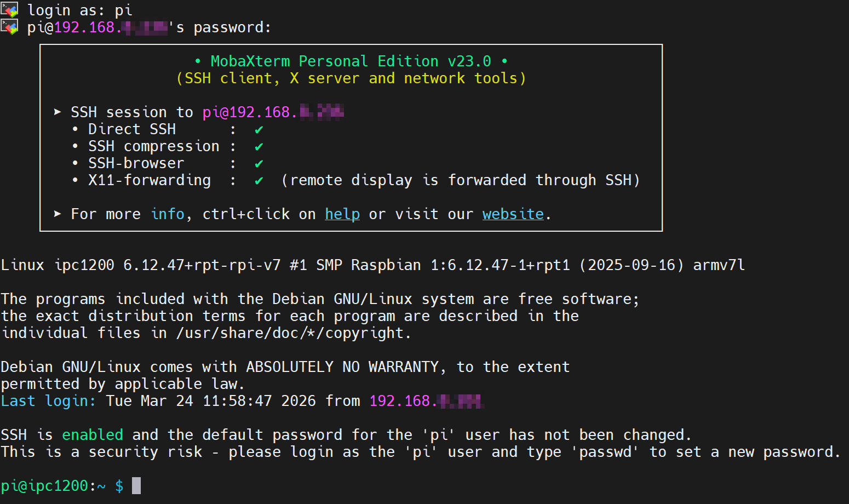Click the '/usr/share/doc/*/copyright' path text

(290, 333)
